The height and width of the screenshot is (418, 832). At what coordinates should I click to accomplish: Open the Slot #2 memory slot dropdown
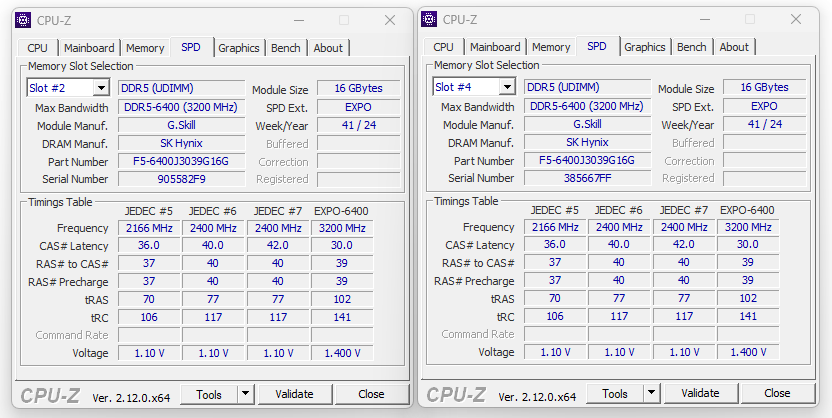(x=101, y=88)
